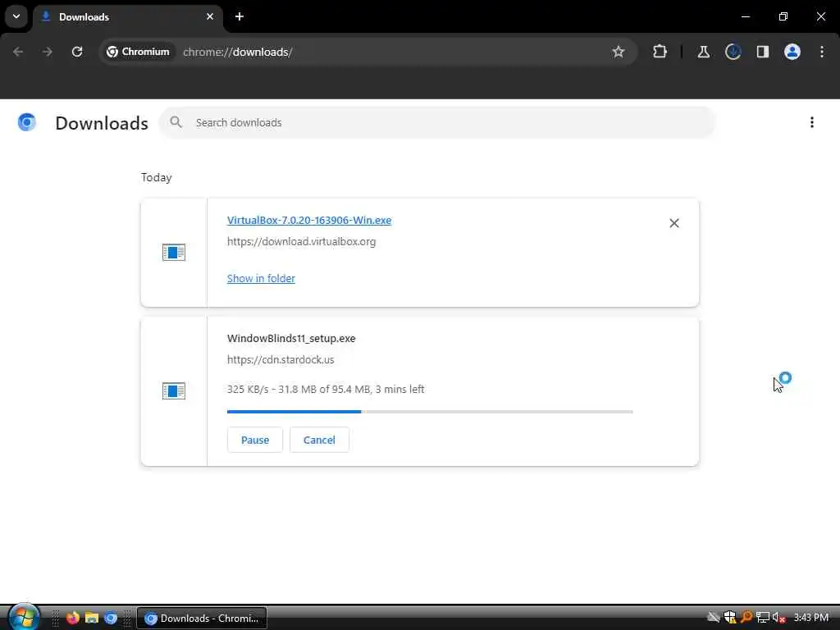Screen dimensions: 840x630
Task: Open the browser toolbar downloads indicator
Action: [x=733, y=52]
